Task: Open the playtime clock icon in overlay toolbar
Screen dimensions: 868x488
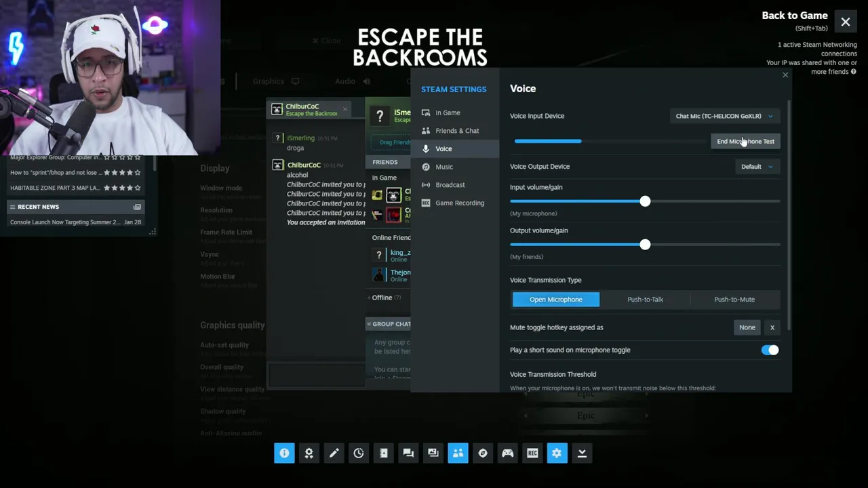Action: (x=359, y=453)
